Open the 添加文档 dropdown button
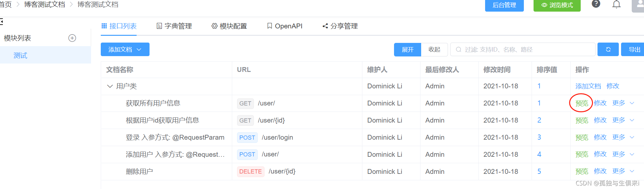This screenshot has width=644, height=189. (x=125, y=49)
